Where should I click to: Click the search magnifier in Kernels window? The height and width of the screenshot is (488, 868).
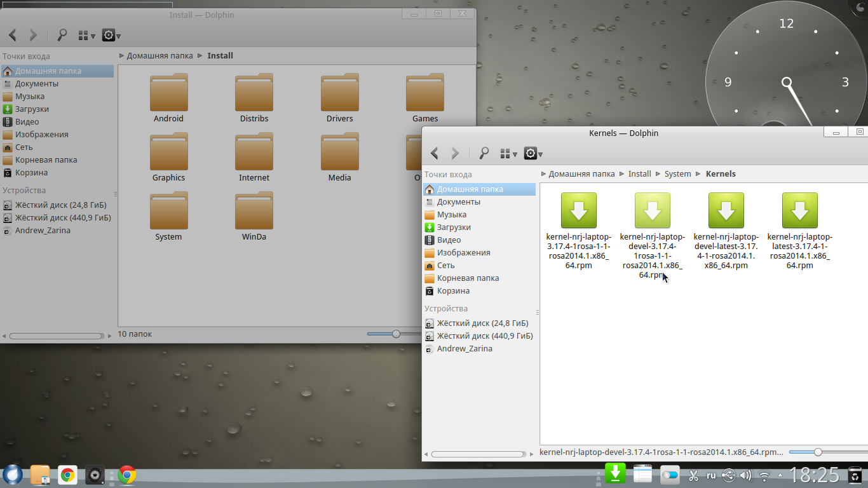(x=484, y=153)
